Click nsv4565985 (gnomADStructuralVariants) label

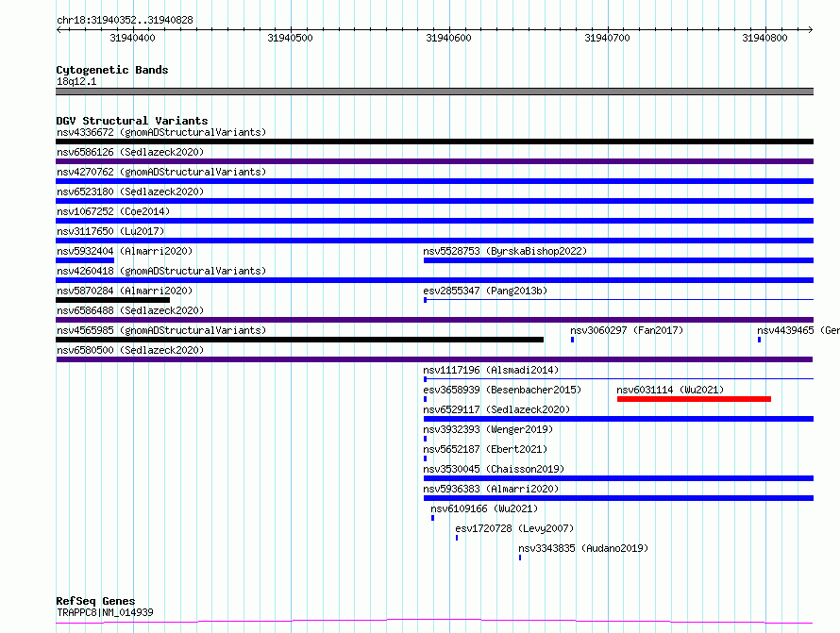coord(161,330)
